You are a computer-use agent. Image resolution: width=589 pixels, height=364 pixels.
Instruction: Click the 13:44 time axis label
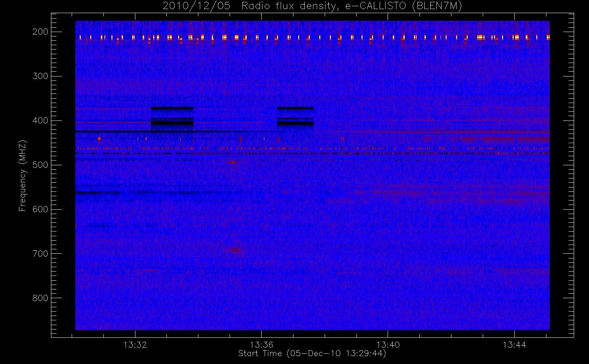point(514,345)
